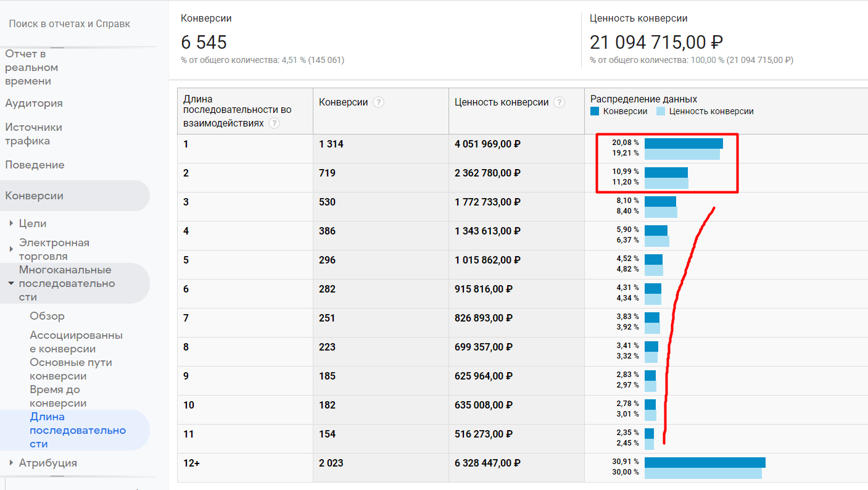Click the dark blue Конверсии legend swatch

[595, 112]
